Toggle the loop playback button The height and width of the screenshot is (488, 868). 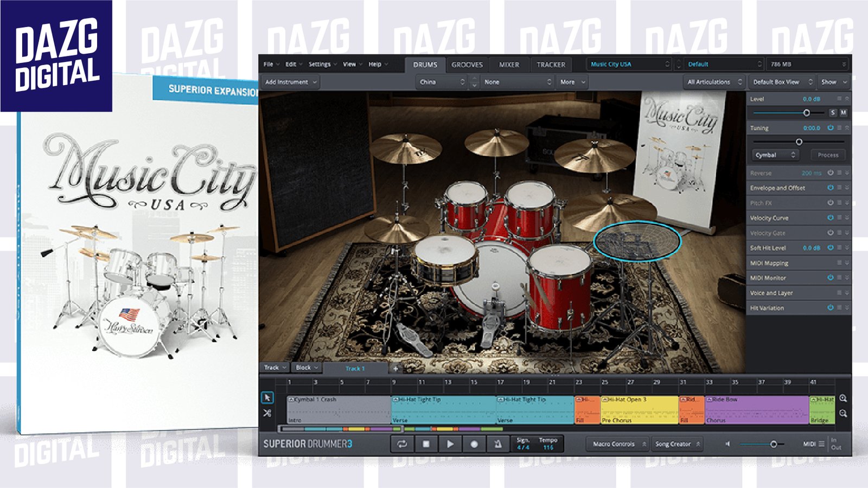click(402, 444)
